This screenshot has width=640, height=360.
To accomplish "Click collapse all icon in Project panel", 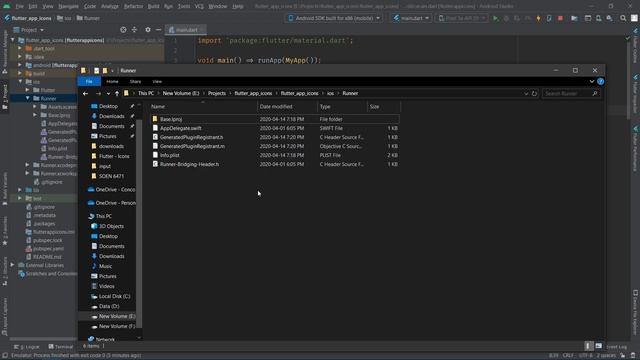I will click(x=134, y=30).
